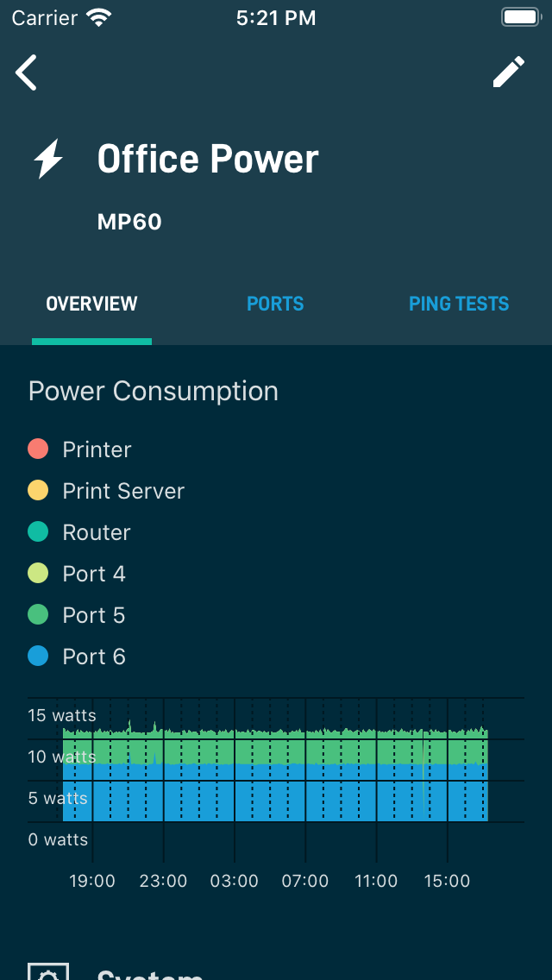The image size is (552, 980).
Task: Tap the lightning bolt power icon
Action: click(49, 158)
